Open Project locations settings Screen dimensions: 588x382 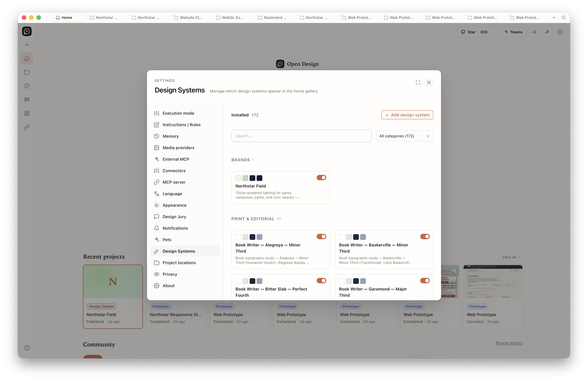(x=185, y=263)
